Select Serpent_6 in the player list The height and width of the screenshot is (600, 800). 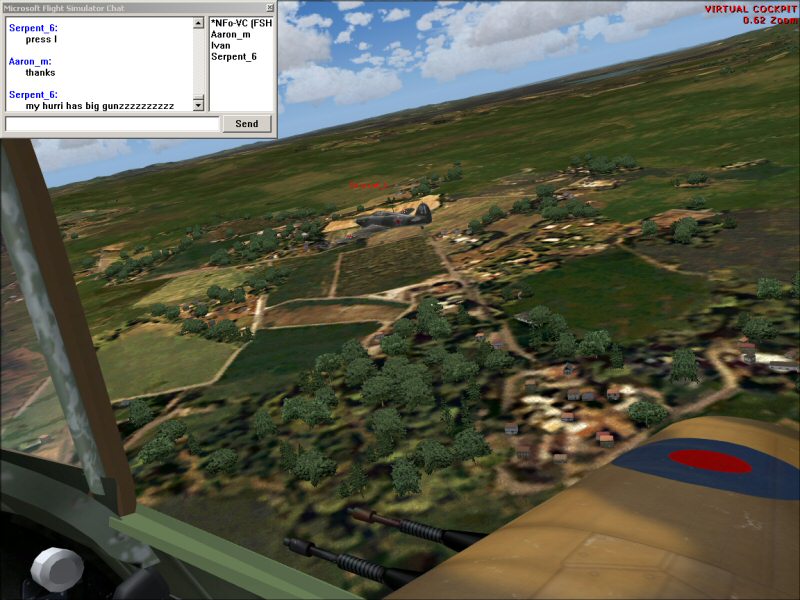point(234,57)
